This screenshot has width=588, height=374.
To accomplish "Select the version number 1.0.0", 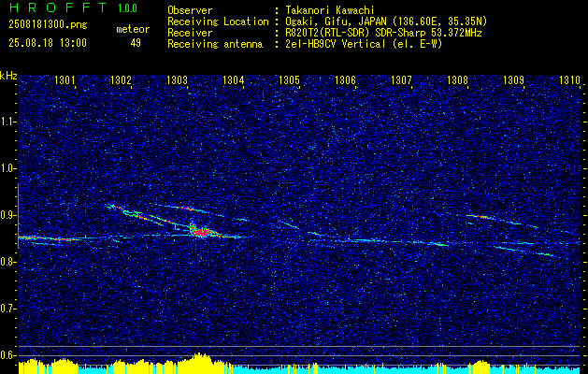I will point(127,7).
